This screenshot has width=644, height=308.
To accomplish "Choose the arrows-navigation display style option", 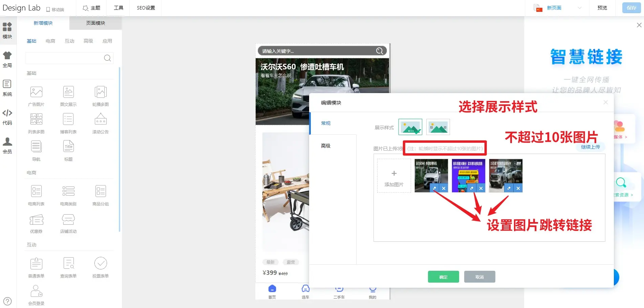I will click(x=438, y=127).
